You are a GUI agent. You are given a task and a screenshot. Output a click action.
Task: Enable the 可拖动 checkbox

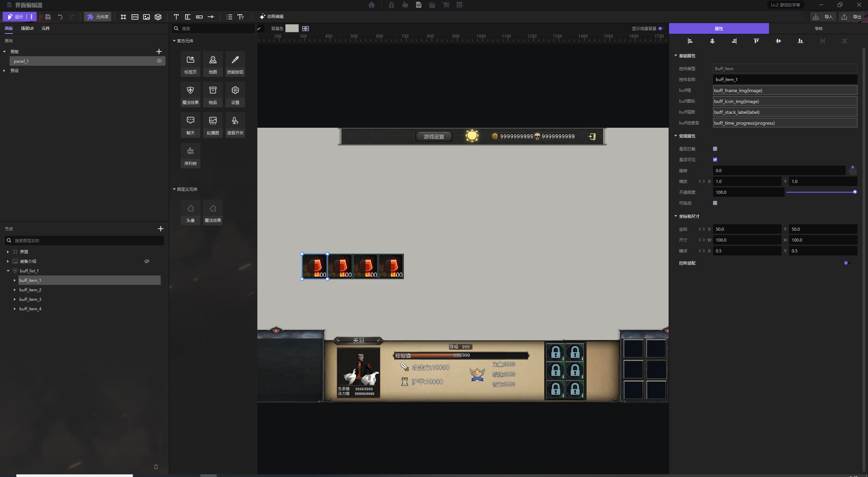(x=715, y=203)
